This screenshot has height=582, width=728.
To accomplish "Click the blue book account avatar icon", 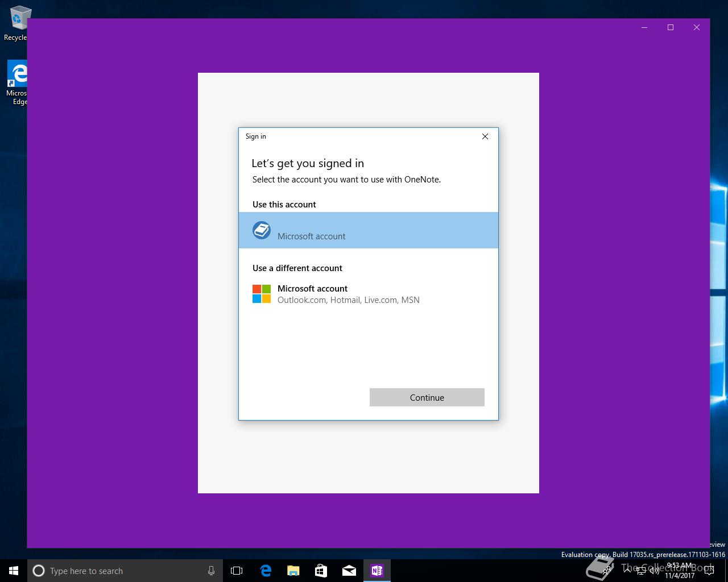I will [262, 230].
